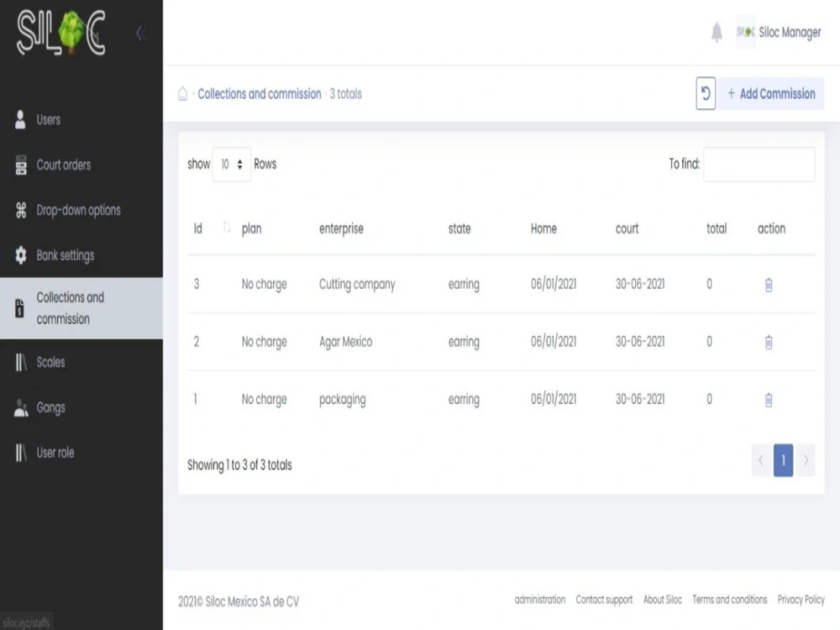840x630 pixels.
Task: Click the court column header
Action: coord(627,228)
